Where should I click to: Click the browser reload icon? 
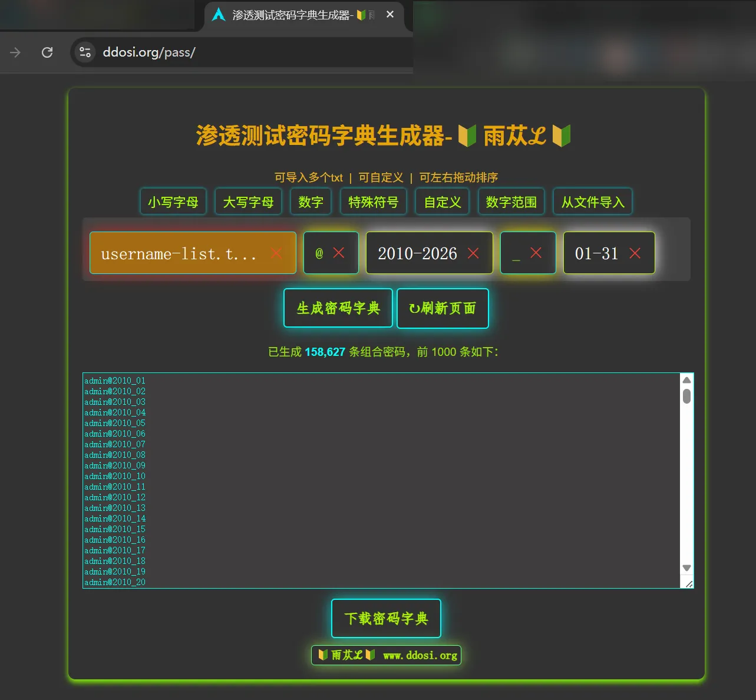47,52
